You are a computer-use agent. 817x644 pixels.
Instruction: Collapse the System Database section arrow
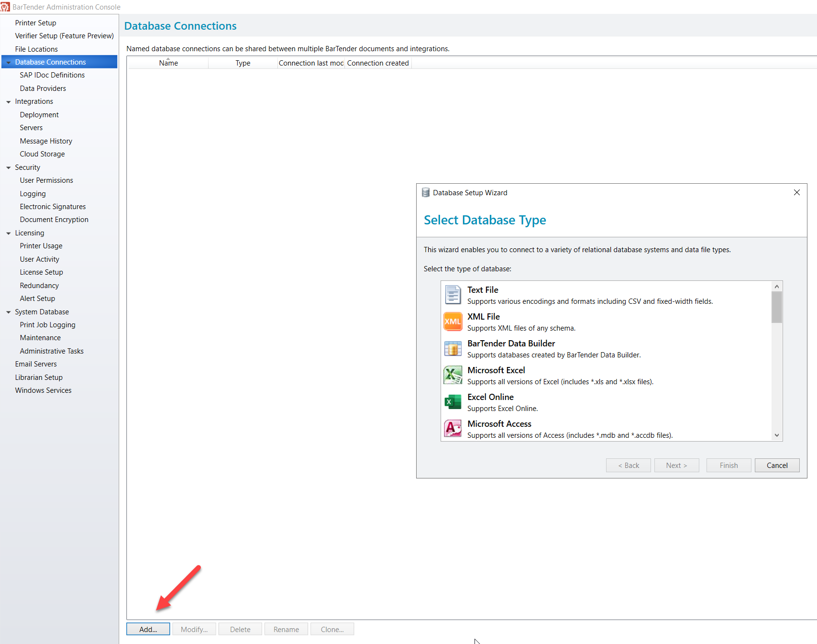pyautogui.click(x=8, y=312)
